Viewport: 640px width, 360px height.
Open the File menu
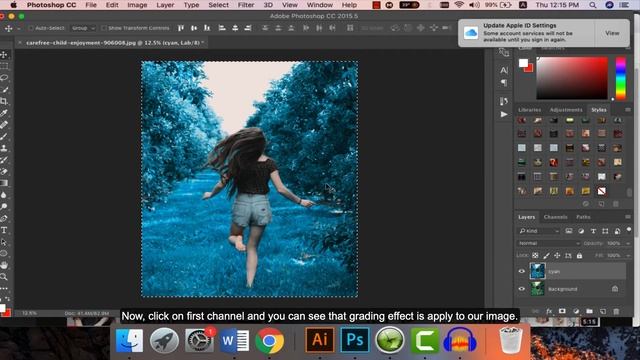pos(91,5)
